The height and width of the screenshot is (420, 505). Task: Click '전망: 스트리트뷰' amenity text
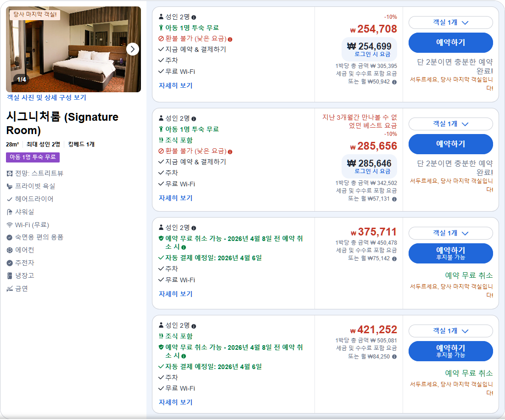click(39, 174)
